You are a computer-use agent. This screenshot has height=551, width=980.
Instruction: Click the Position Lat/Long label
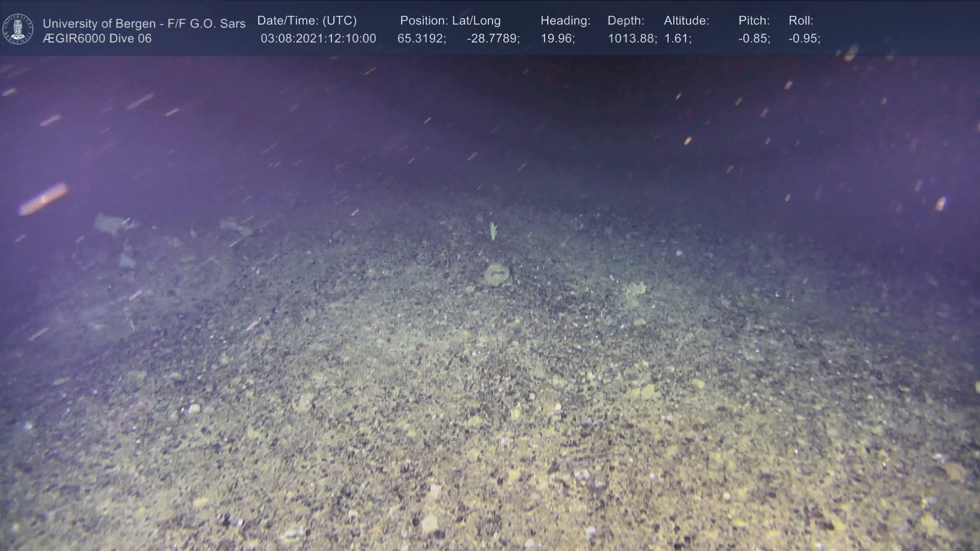[450, 21]
